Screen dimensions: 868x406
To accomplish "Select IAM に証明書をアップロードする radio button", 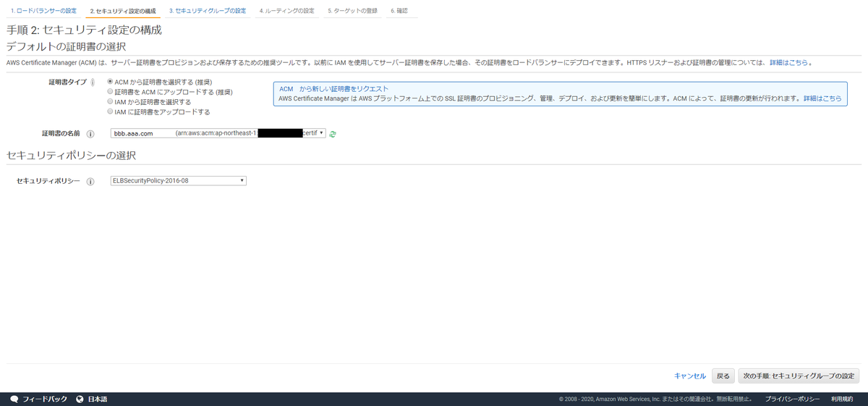I will coord(110,112).
